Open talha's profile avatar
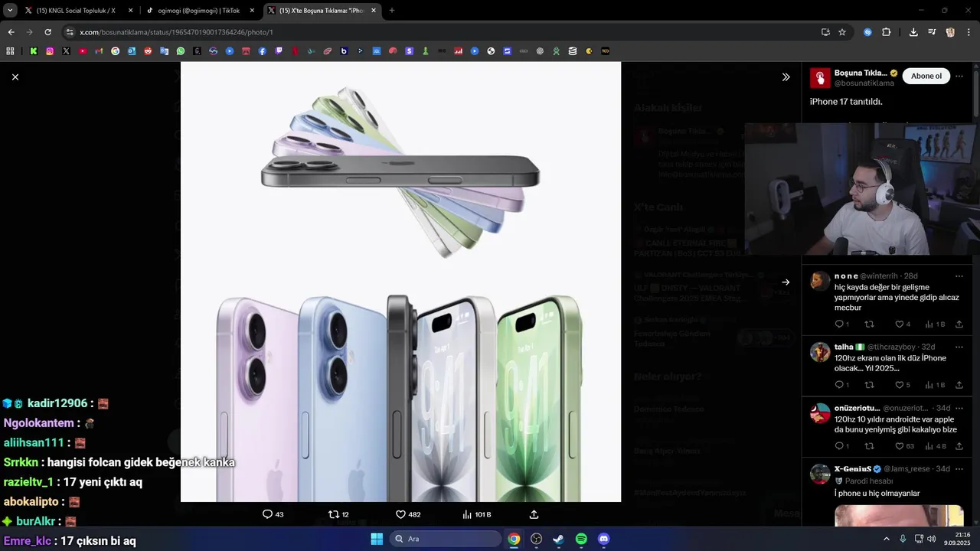The height and width of the screenshot is (551, 980). point(820,352)
